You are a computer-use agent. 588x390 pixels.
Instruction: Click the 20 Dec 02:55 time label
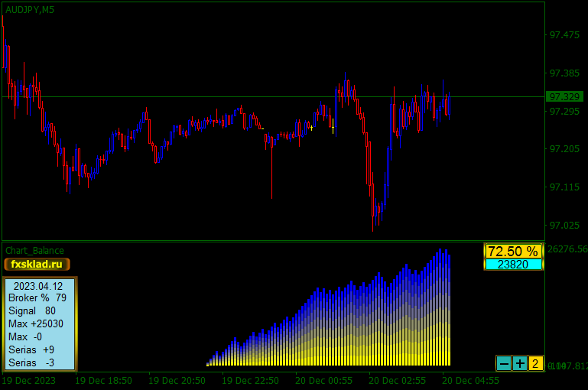coord(397,381)
